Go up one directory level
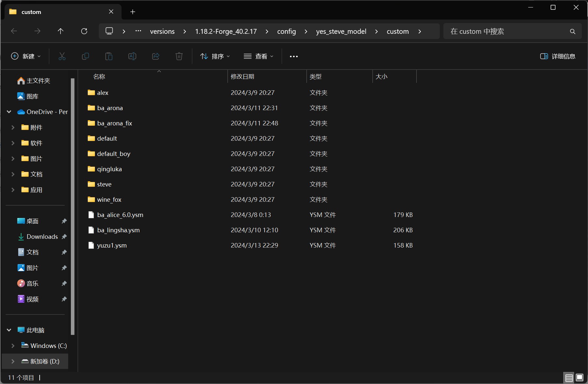The width and height of the screenshot is (588, 384). pos(60,31)
